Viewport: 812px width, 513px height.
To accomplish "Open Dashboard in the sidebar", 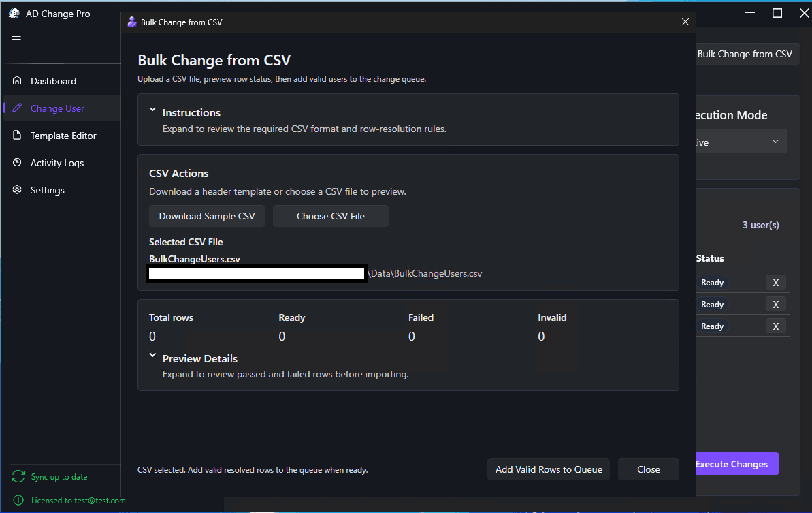I will click(x=53, y=81).
